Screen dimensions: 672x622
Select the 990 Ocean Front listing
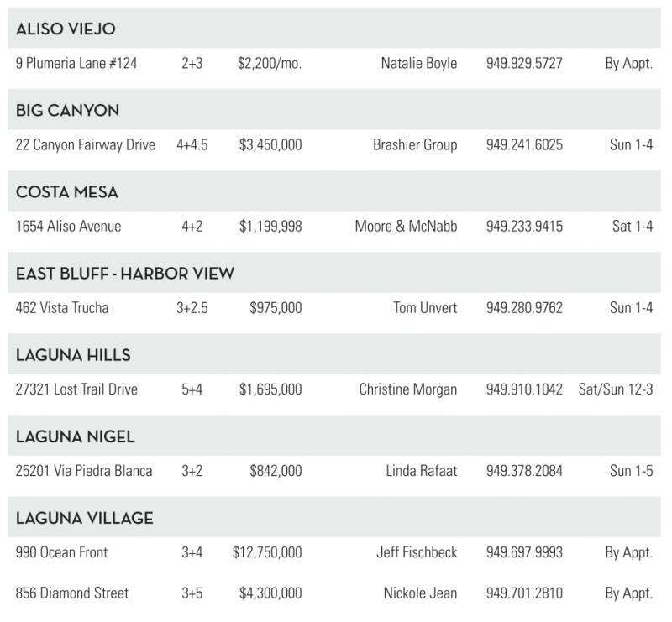(61, 552)
